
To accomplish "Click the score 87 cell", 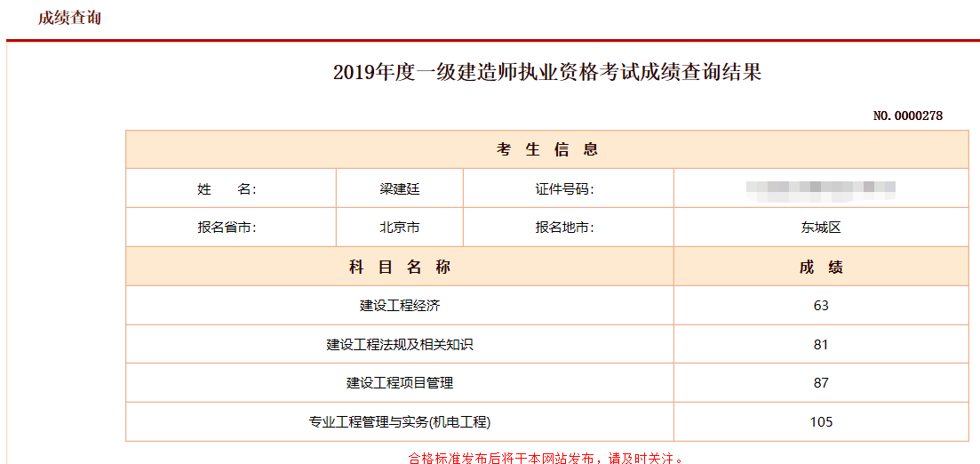I will [x=820, y=383].
